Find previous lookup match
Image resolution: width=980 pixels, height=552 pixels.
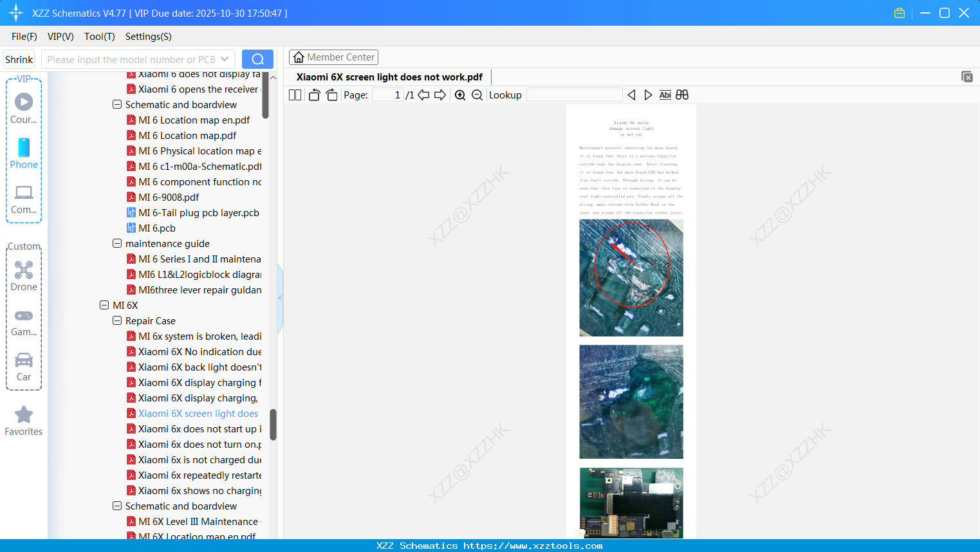click(631, 95)
